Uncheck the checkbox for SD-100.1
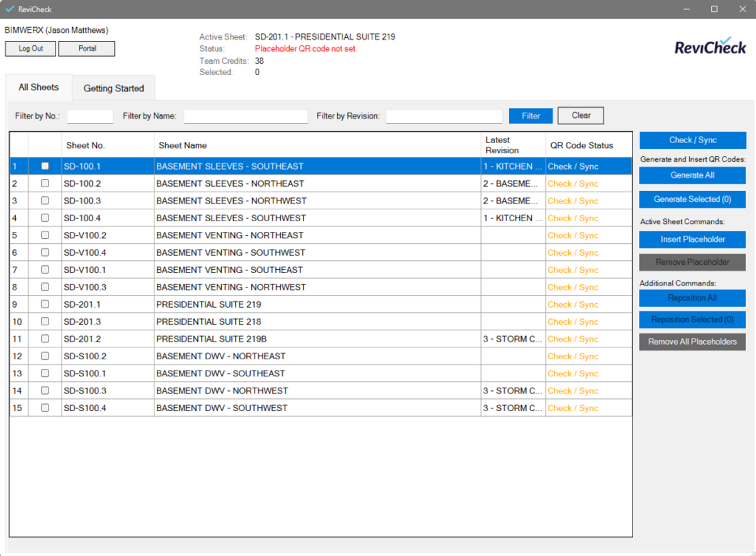This screenshot has width=756, height=556. pyautogui.click(x=44, y=166)
